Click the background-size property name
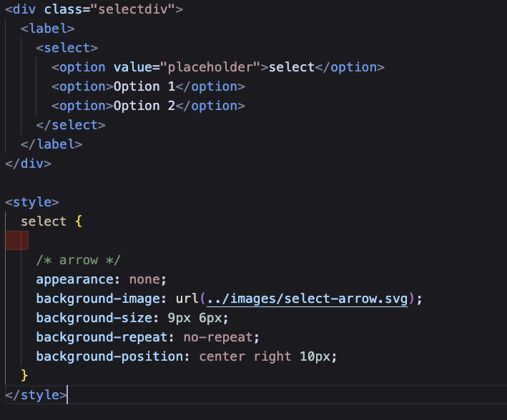Screen dimensions: 507x420 94,318
